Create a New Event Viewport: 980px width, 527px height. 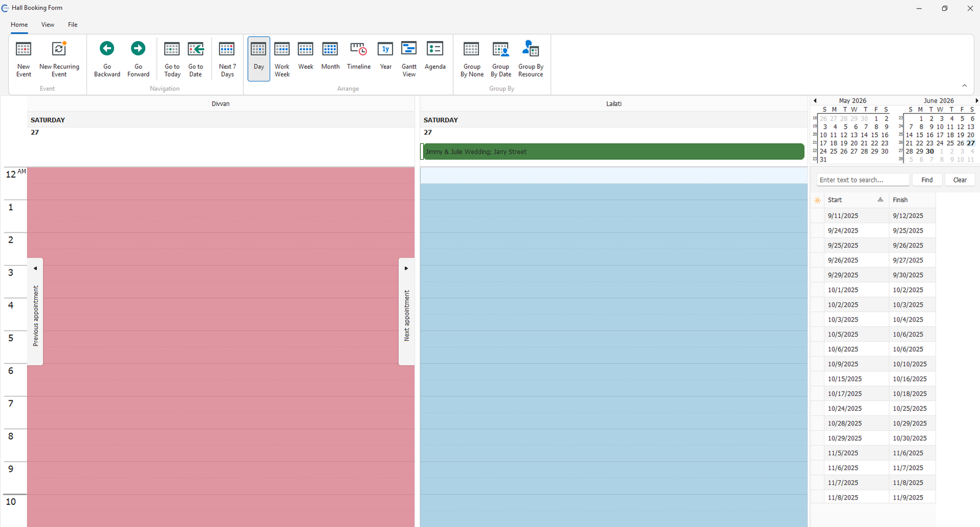[x=23, y=59]
